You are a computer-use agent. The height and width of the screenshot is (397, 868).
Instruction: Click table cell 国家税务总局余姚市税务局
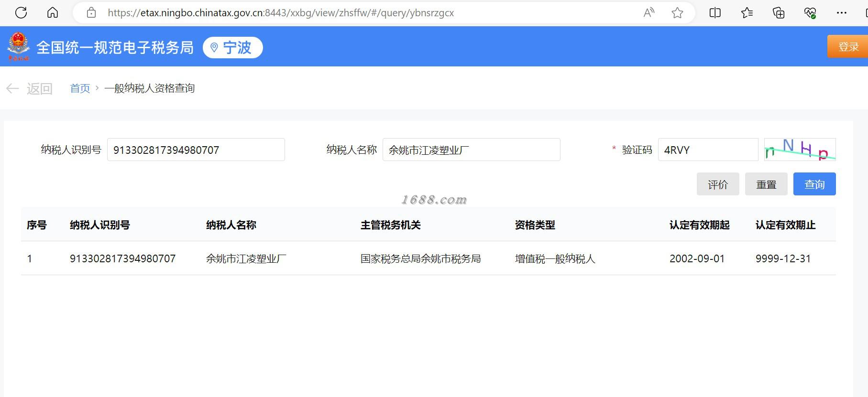click(x=421, y=258)
